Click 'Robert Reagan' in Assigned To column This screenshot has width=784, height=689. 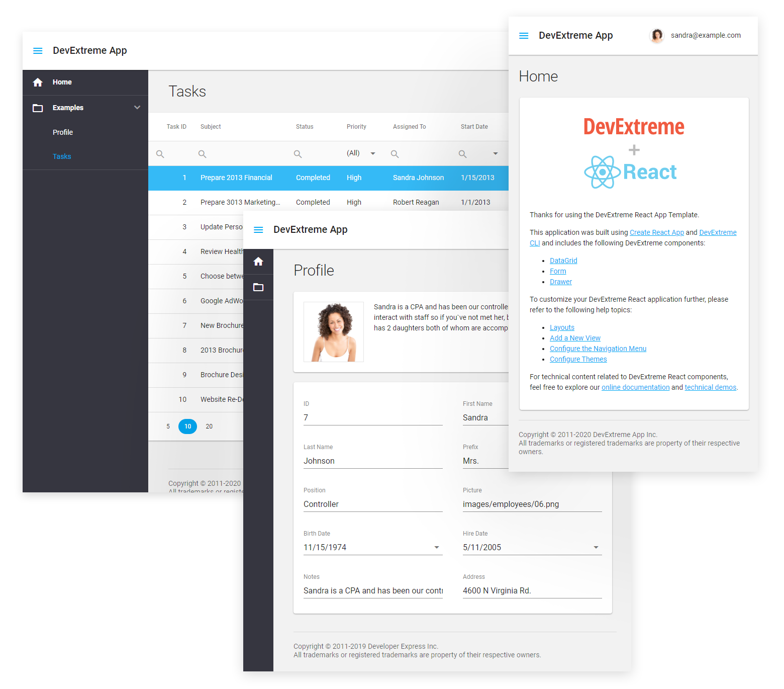[x=416, y=202]
